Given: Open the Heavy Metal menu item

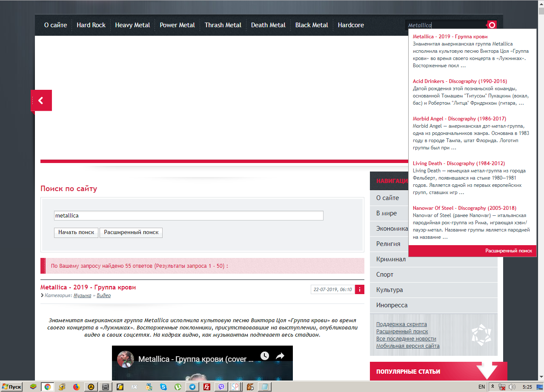Looking at the screenshot, I should point(132,25).
